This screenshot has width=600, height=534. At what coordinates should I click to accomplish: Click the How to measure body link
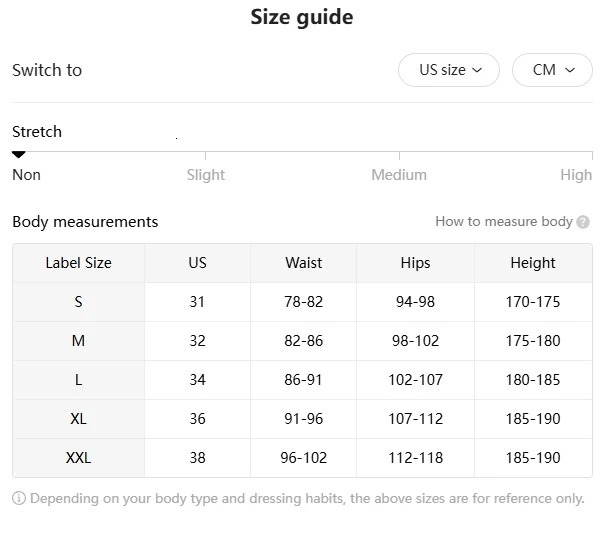tap(503, 222)
